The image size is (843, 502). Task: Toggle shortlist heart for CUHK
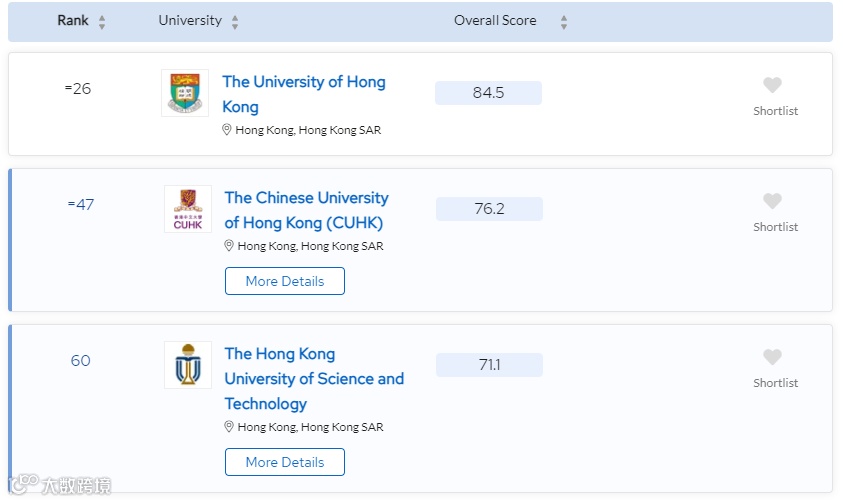coord(772,202)
